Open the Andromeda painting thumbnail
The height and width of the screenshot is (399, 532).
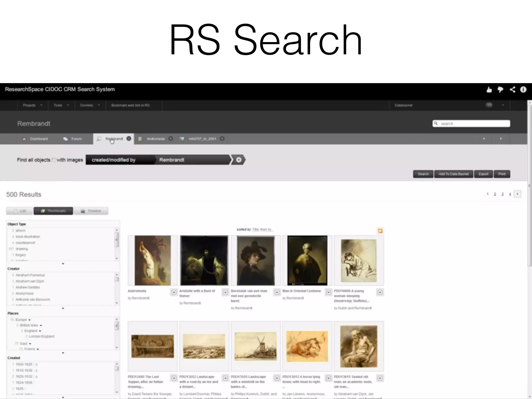pyautogui.click(x=153, y=261)
